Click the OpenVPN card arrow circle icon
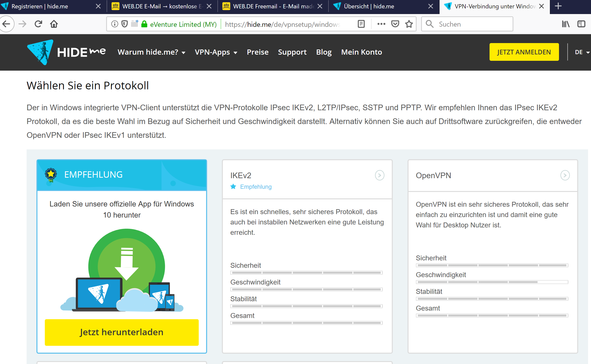591x364 pixels. 565,175
